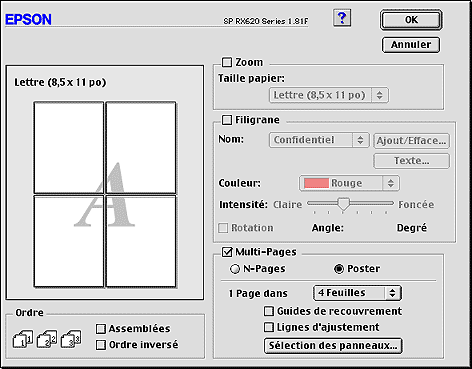Image resolution: width=472 pixels, height=369 pixels.
Task: Tick Guides de recouvrement checkbox
Action: point(269,311)
